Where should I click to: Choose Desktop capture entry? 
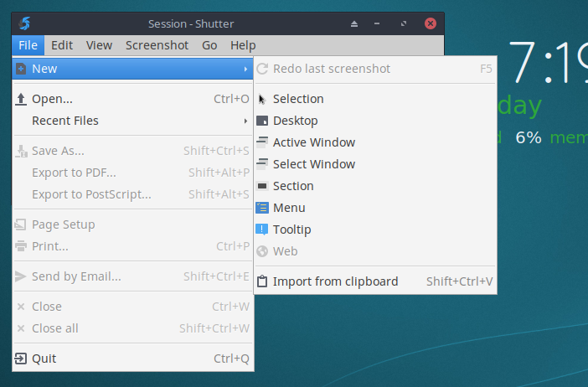coord(375,121)
